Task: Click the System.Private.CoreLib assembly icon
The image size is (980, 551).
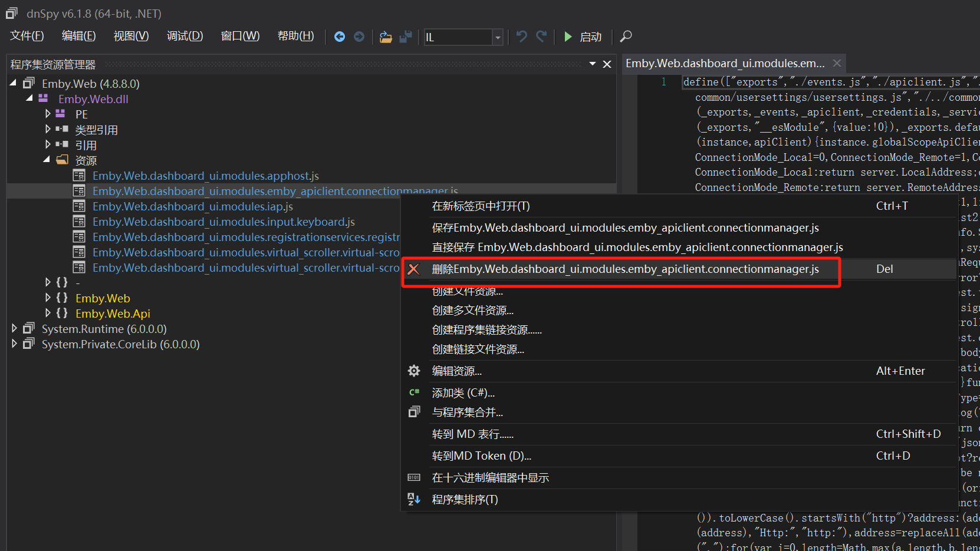Action: (28, 344)
